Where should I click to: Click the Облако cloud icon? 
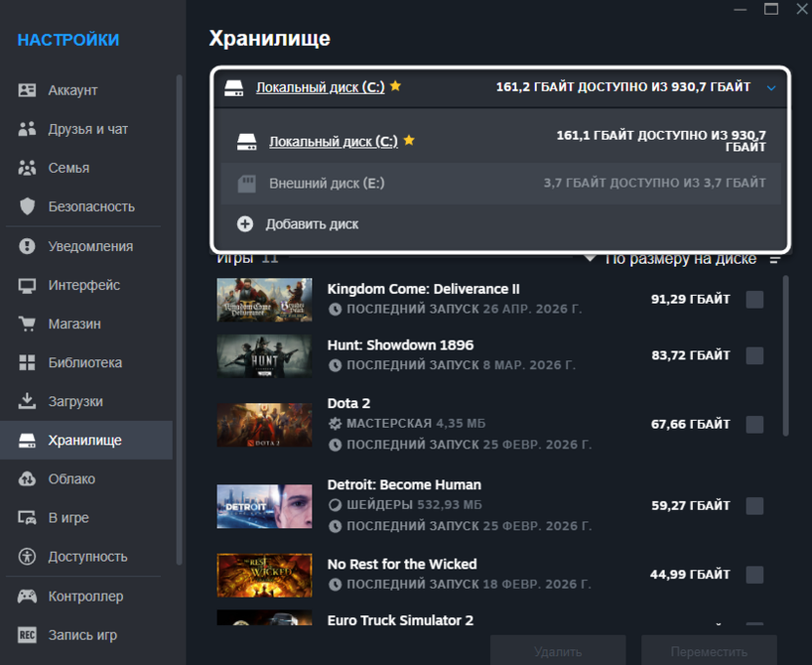click(27, 478)
